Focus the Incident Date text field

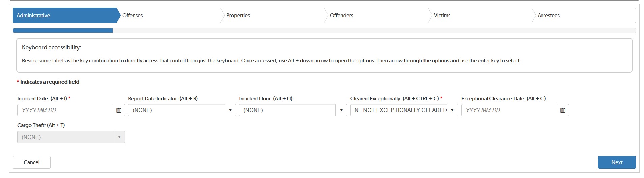[x=65, y=110]
